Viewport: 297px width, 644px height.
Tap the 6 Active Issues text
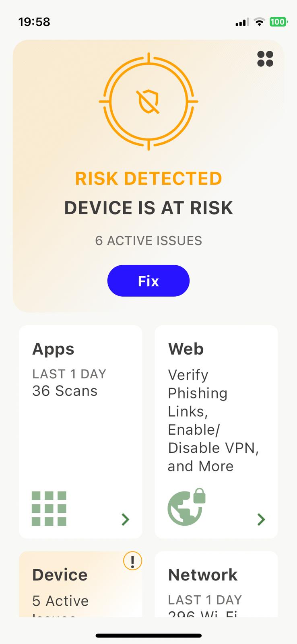pos(148,241)
